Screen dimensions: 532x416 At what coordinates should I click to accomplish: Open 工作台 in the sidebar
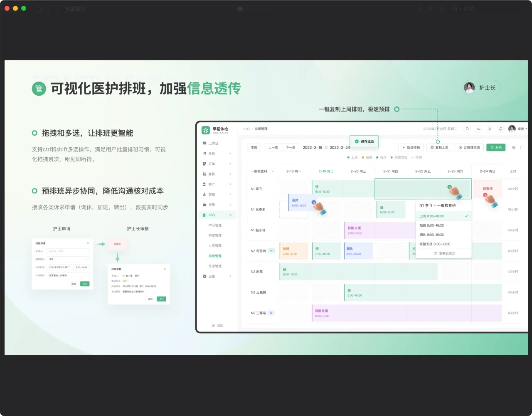tap(213, 143)
